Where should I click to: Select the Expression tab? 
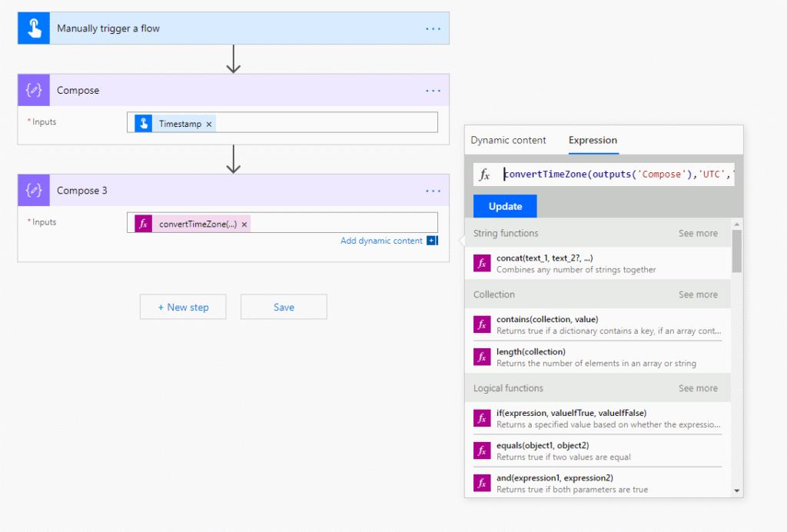pyautogui.click(x=593, y=140)
